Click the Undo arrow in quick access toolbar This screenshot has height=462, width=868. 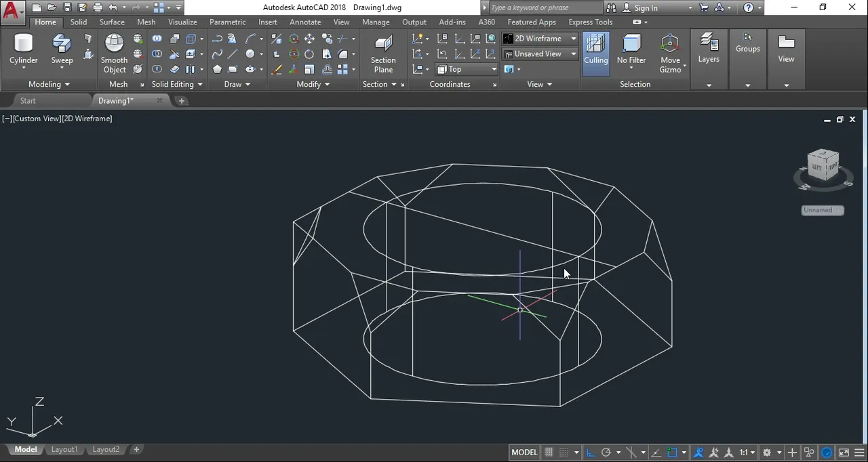pyautogui.click(x=113, y=7)
